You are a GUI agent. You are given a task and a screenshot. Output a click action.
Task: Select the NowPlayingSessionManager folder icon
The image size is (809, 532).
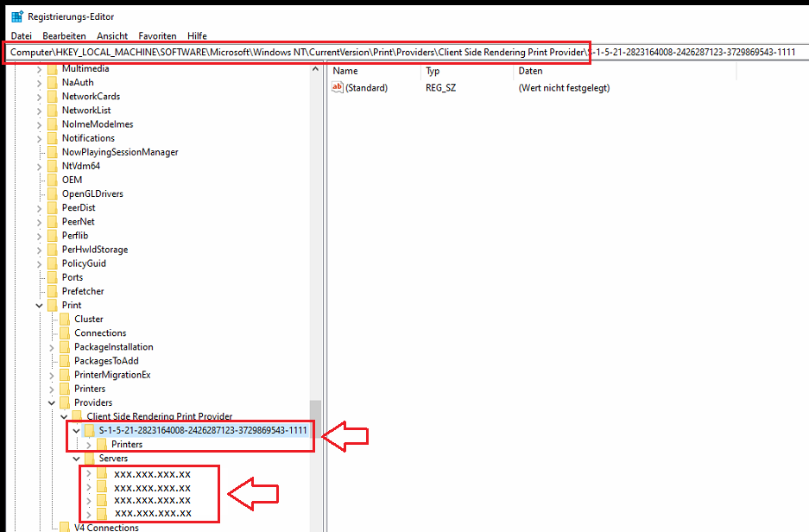(52, 152)
